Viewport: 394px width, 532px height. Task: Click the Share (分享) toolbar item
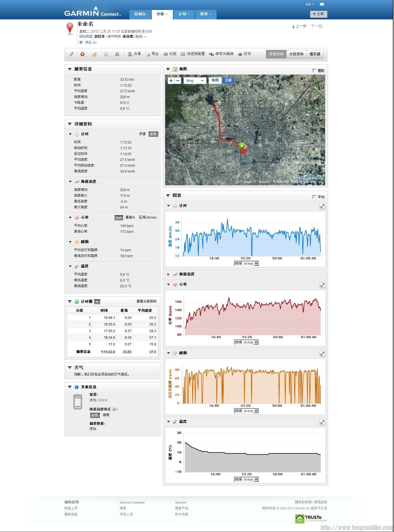coord(134,54)
